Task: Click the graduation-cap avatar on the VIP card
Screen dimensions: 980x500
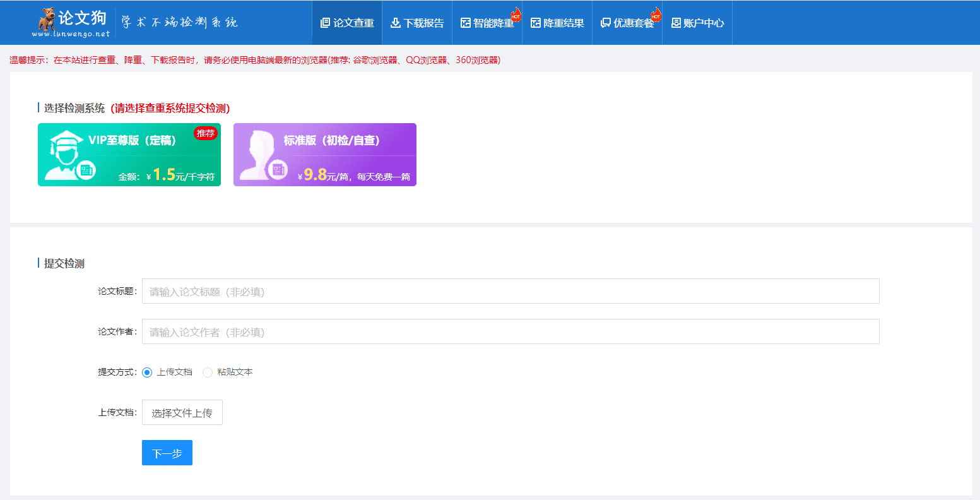Action: click(x=66, y=152)
